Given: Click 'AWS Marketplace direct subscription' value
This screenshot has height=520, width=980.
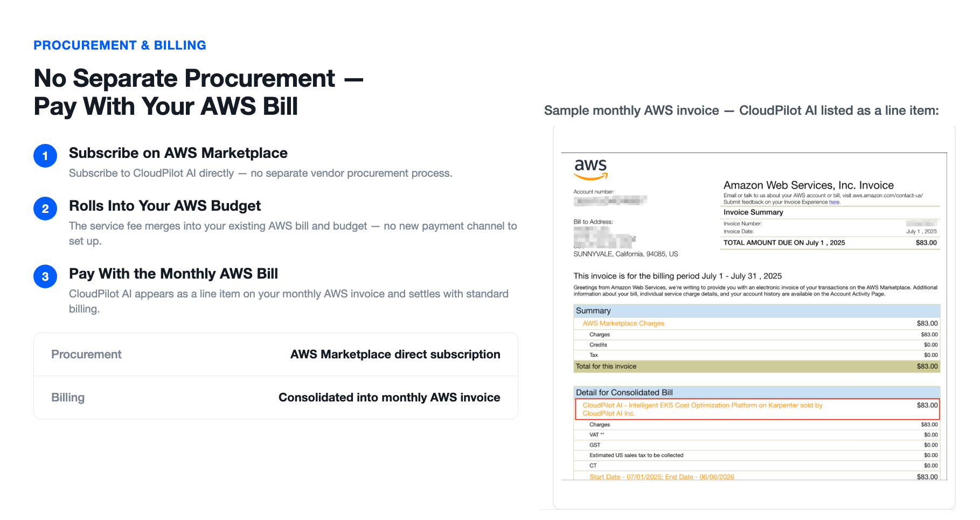Looking at the screenshot, I should click(395, 355).
